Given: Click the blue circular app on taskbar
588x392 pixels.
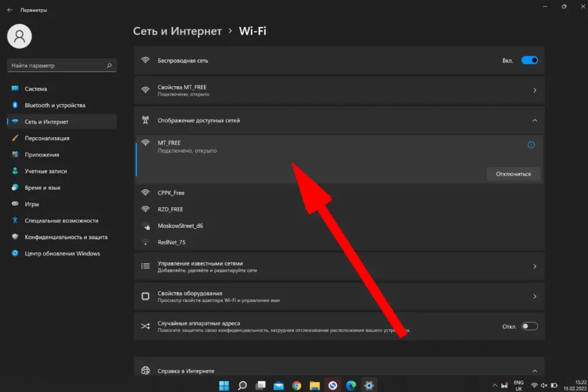Looking at the screenshot, I should 332,385.
